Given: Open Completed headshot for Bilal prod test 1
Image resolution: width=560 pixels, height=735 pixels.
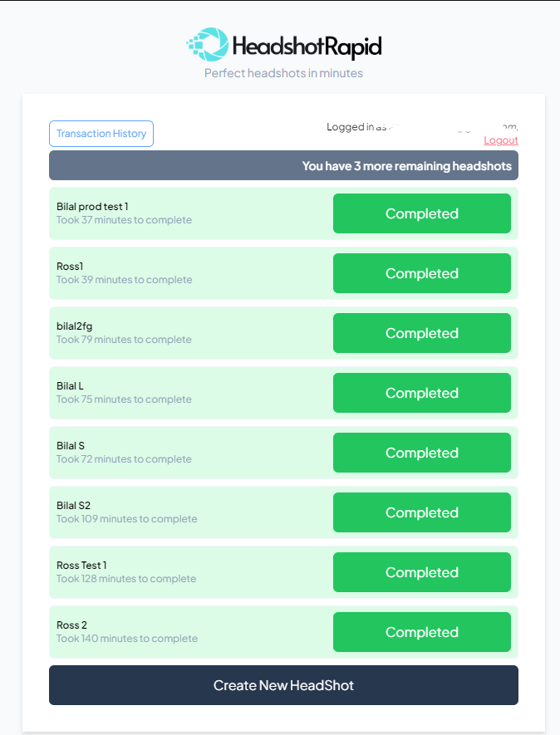Looking at the screenshot, I should [421, 213].
